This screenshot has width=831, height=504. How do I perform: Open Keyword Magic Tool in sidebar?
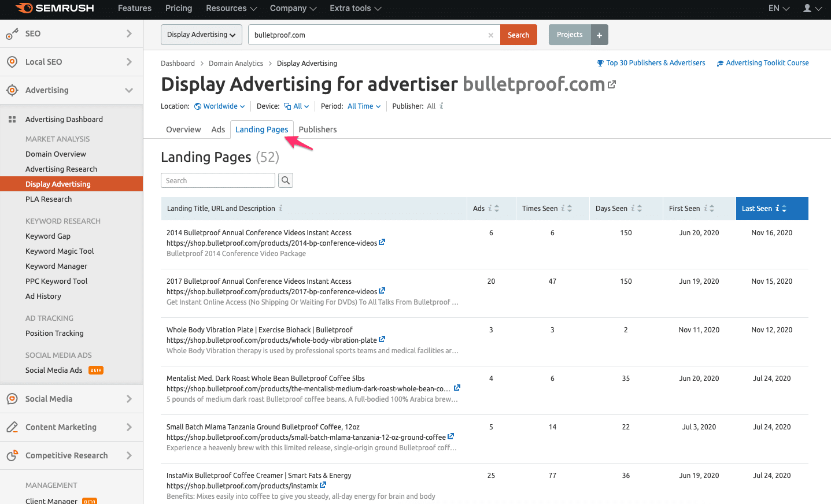click(x=60, y=251)
